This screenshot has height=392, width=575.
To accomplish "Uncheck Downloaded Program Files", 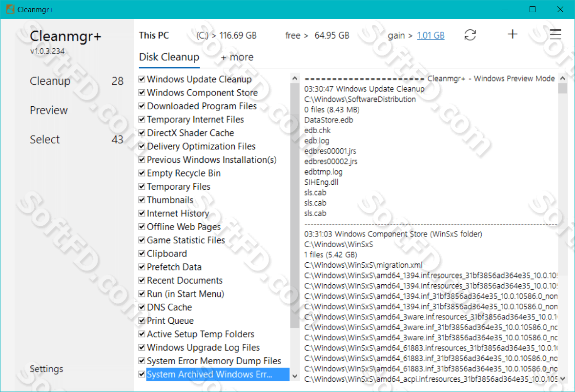I will pyautogui.click(x=142, y=106).
